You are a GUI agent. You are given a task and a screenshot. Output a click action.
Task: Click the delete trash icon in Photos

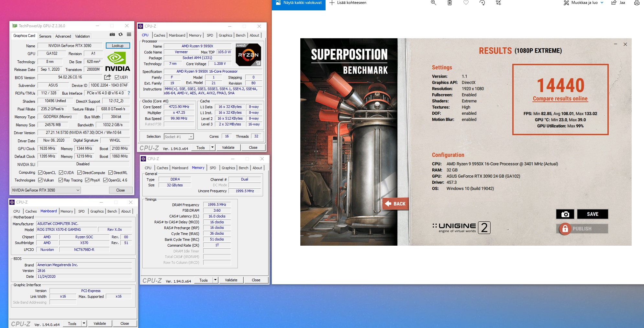450,3
